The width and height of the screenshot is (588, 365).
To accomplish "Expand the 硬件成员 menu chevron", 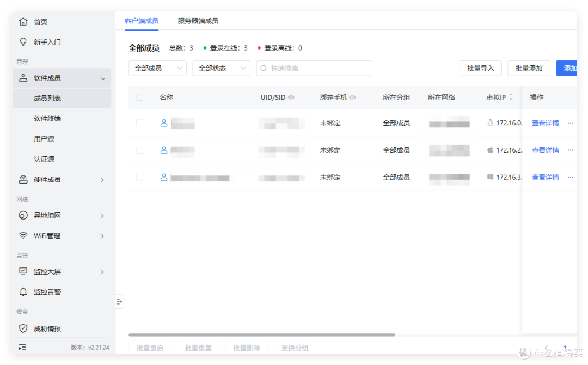I will click(x=102, y=180).
